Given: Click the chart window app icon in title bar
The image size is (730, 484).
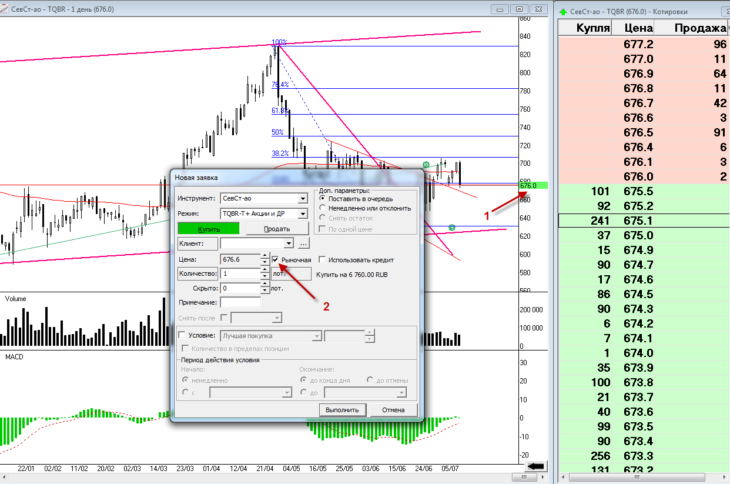Looking at the screenshot, I should pos(4,9).
